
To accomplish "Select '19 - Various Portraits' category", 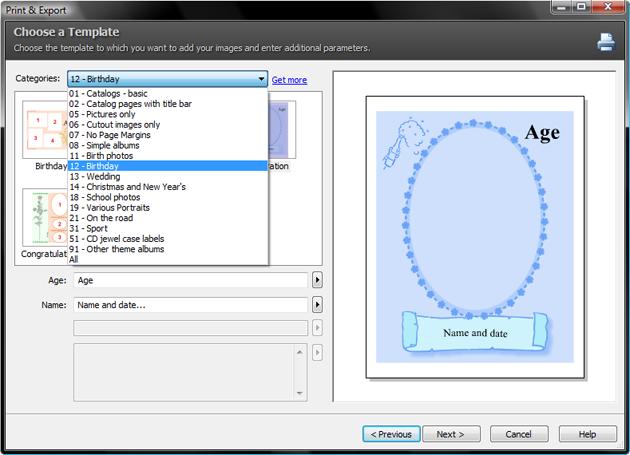I will [x=168, y=208].
